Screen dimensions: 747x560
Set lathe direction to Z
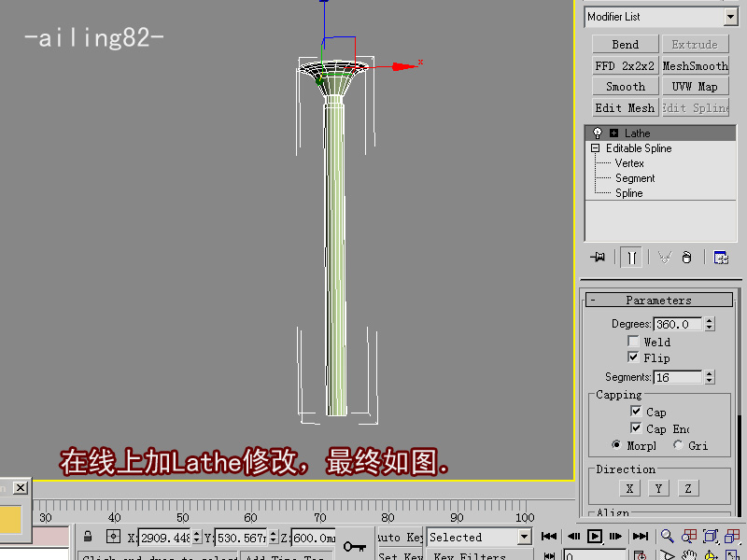pos(688,488)
